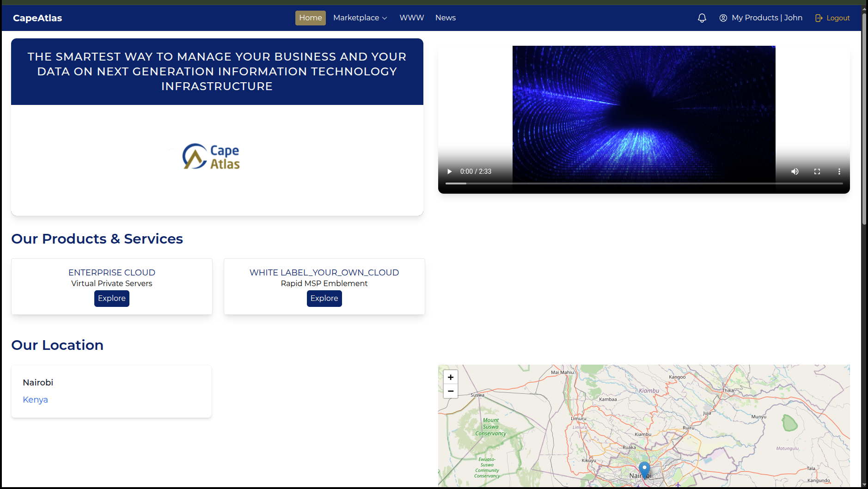Click the logout arrow icon
Screen dimensions: 868x489
point(819,18)
